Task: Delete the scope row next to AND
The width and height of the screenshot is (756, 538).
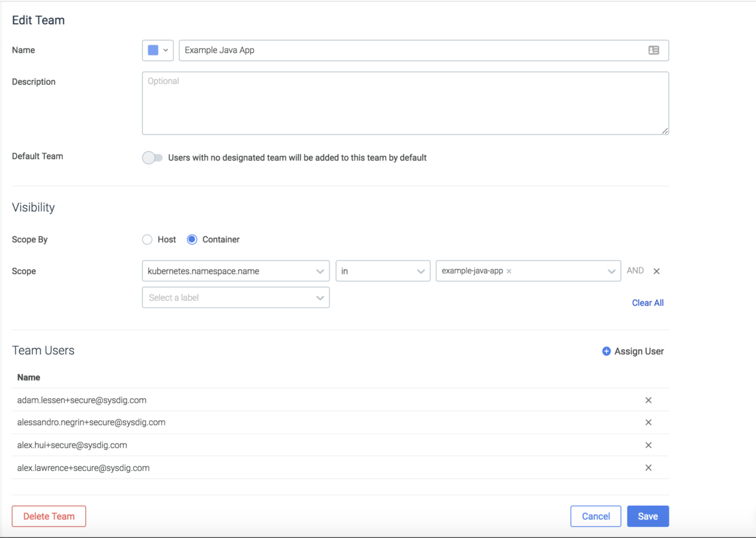Action: (656, 271)
